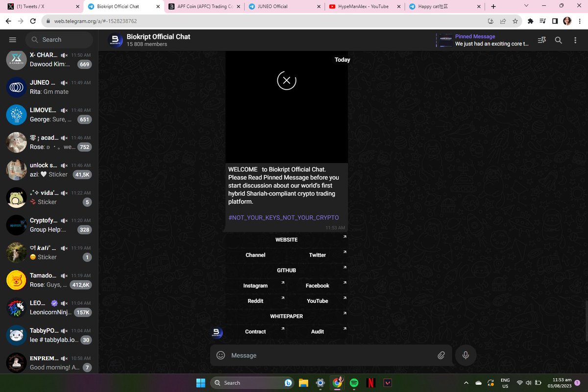Open Netflix from the taskbar

point(371,383)
